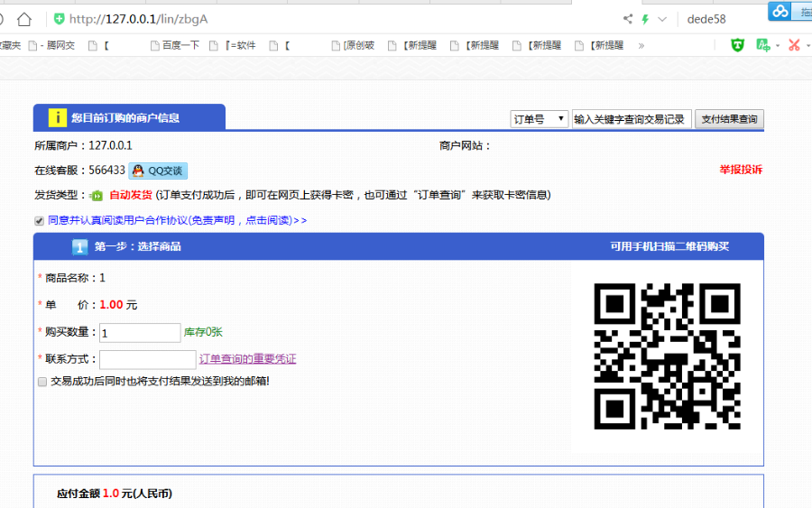Click the QQ交谈 chat button
Screen dimensions: 812x508
[158, 171]
